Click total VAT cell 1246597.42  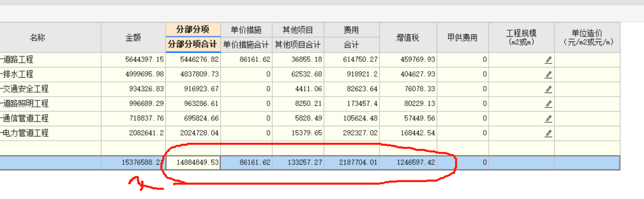(408, 163)
